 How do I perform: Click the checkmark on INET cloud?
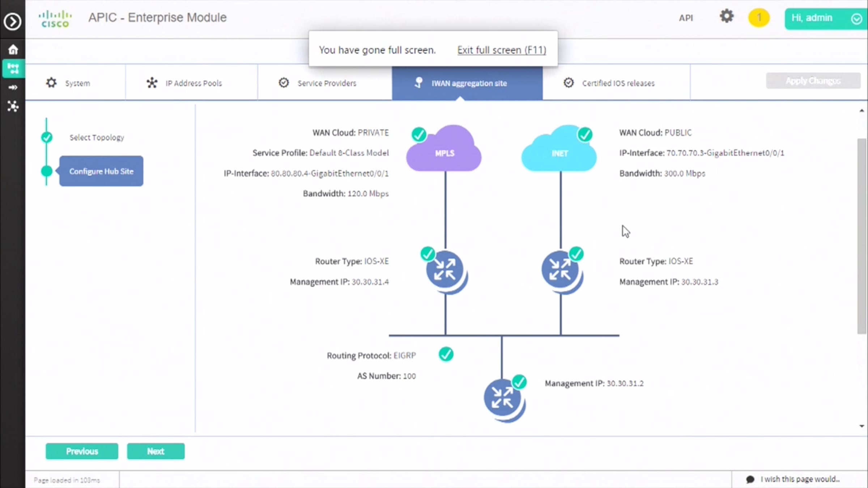[x=585, y=135]
